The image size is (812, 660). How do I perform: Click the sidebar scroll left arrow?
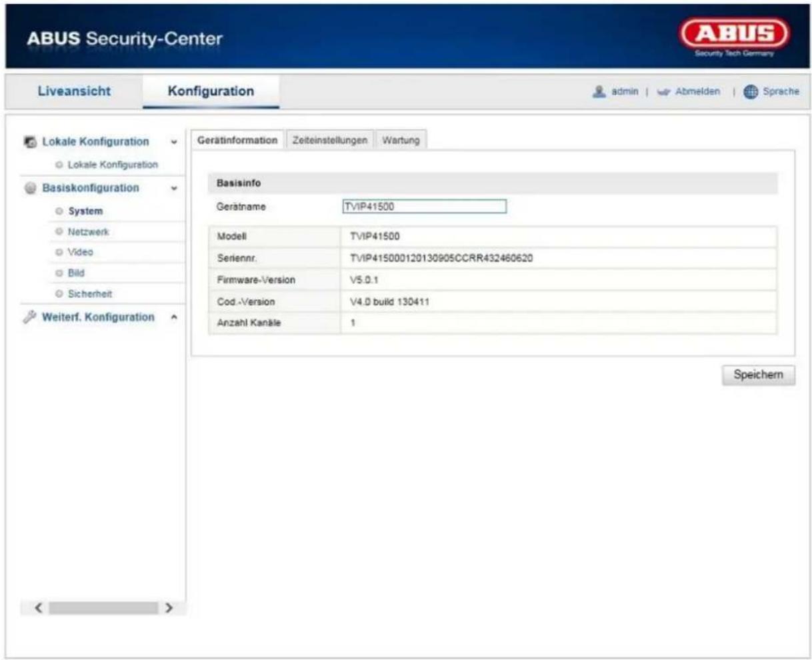pos(38,608)
